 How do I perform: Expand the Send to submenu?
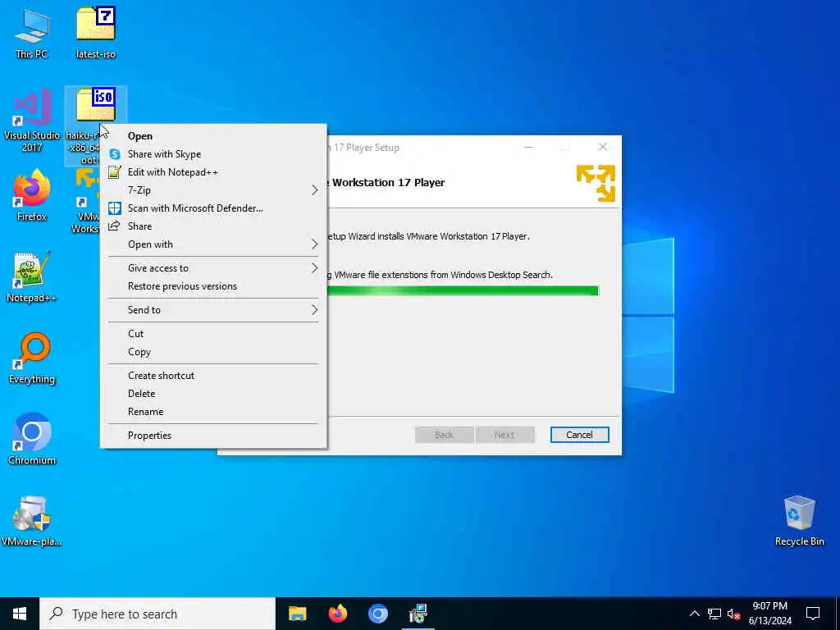[214, 309]
